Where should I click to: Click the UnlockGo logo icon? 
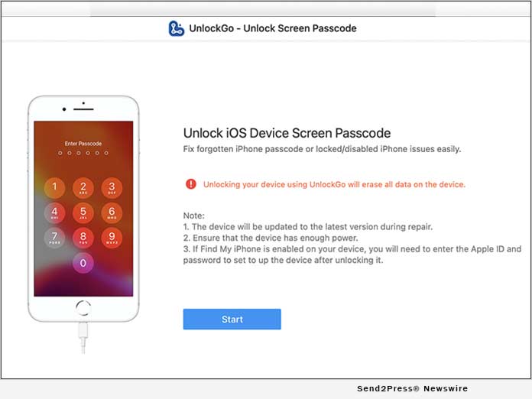177,28
